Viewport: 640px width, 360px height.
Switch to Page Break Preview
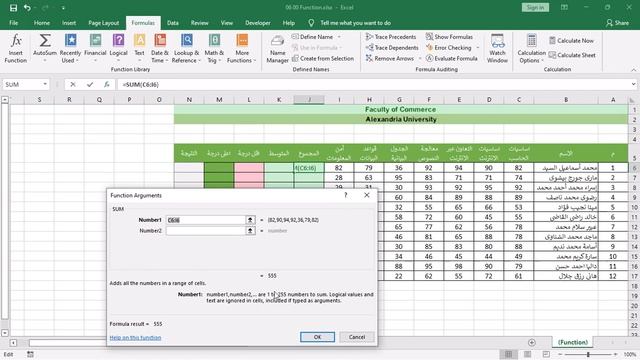[x=546, y=354]
